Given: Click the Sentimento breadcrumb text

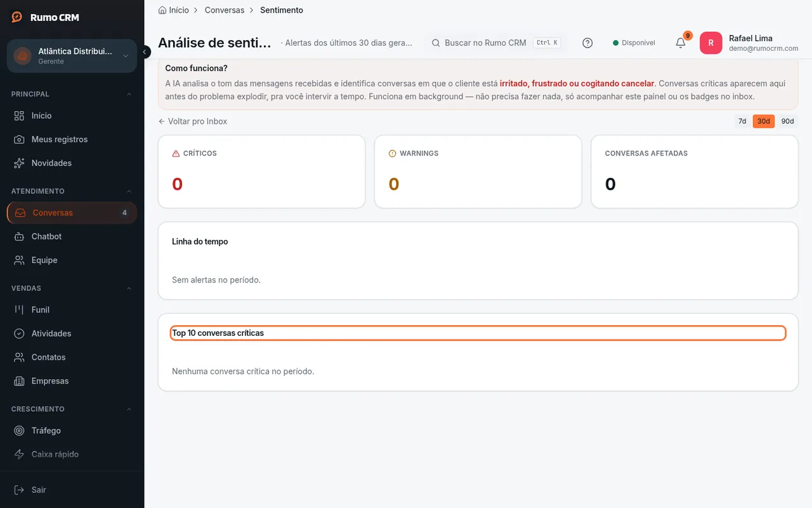Looking at the screenshot, I should [x=282, y=10].
